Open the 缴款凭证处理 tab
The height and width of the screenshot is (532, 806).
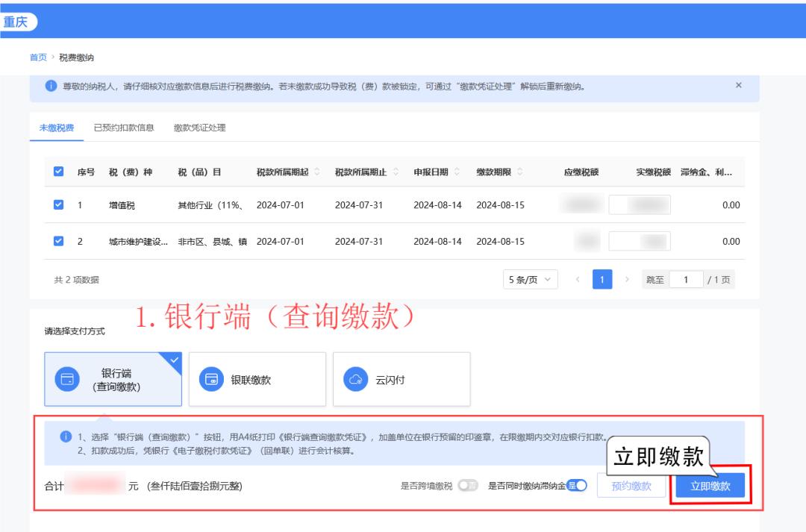[199, 128]
